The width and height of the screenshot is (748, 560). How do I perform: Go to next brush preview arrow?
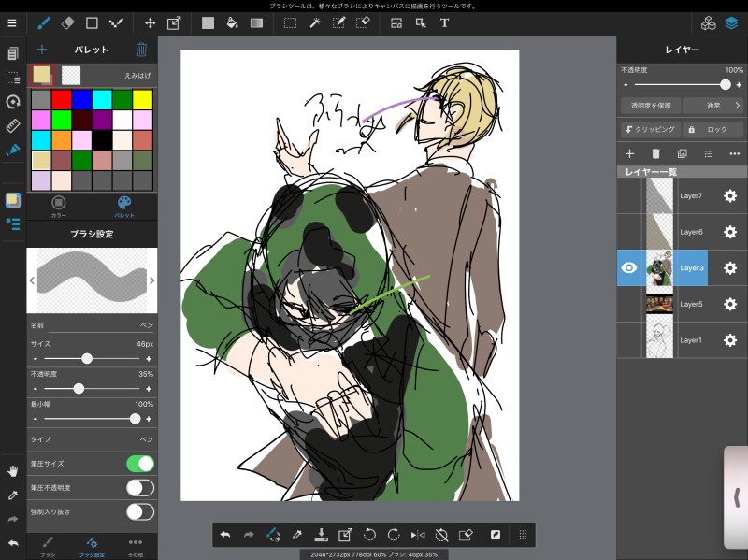click(151, 280)
